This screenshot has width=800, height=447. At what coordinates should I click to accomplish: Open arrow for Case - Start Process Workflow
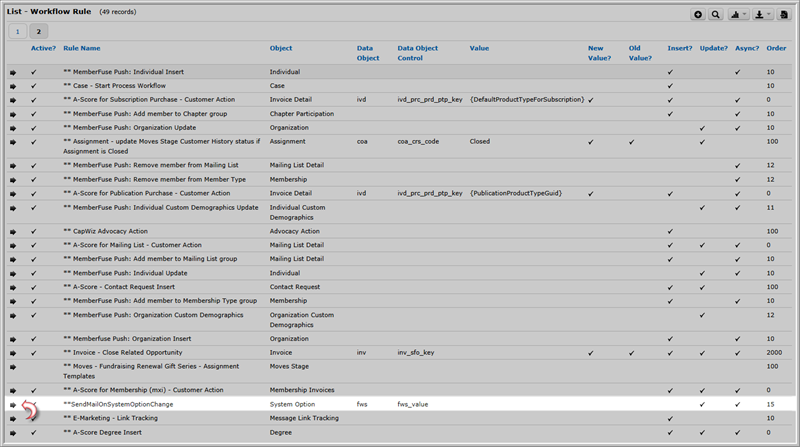click(x=13, y=86)
